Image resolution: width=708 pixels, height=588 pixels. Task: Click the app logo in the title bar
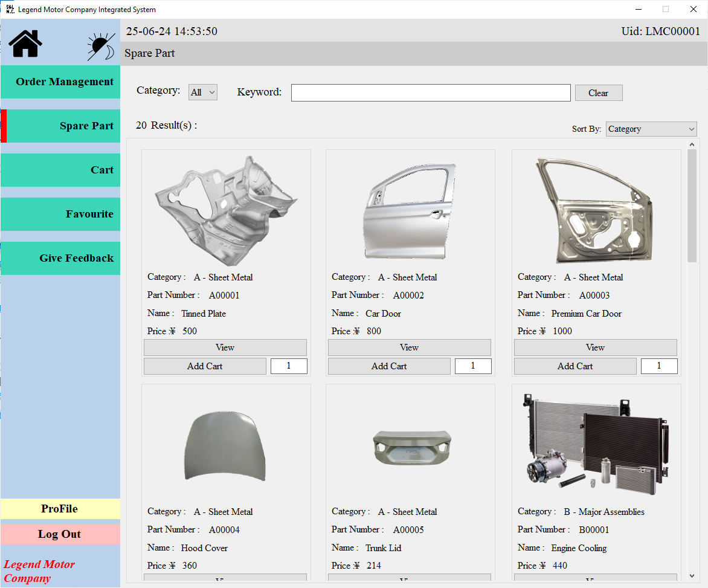10,9
